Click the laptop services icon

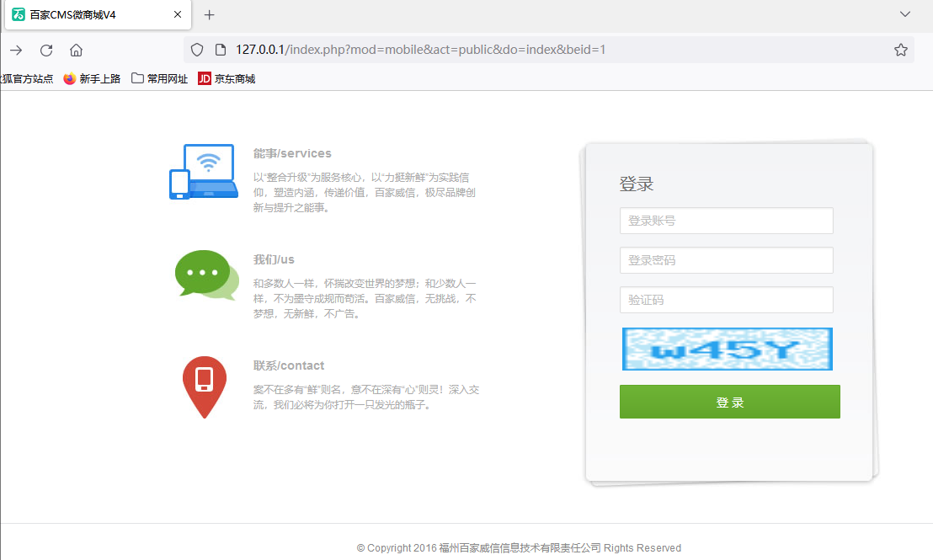coord(203,169)
